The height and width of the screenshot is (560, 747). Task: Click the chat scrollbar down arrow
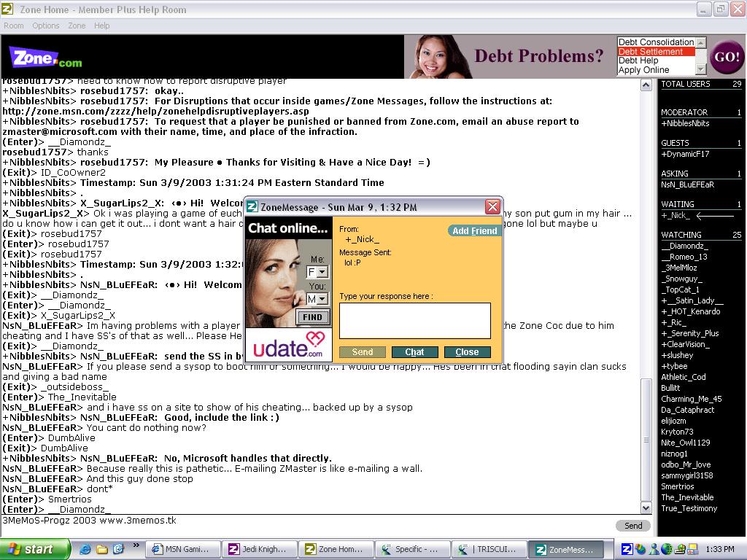click(646, 507)
